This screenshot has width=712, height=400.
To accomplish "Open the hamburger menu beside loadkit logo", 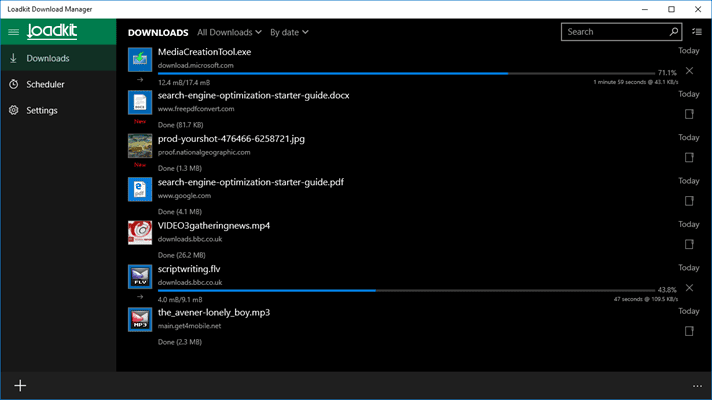I will tap(14, 32).
